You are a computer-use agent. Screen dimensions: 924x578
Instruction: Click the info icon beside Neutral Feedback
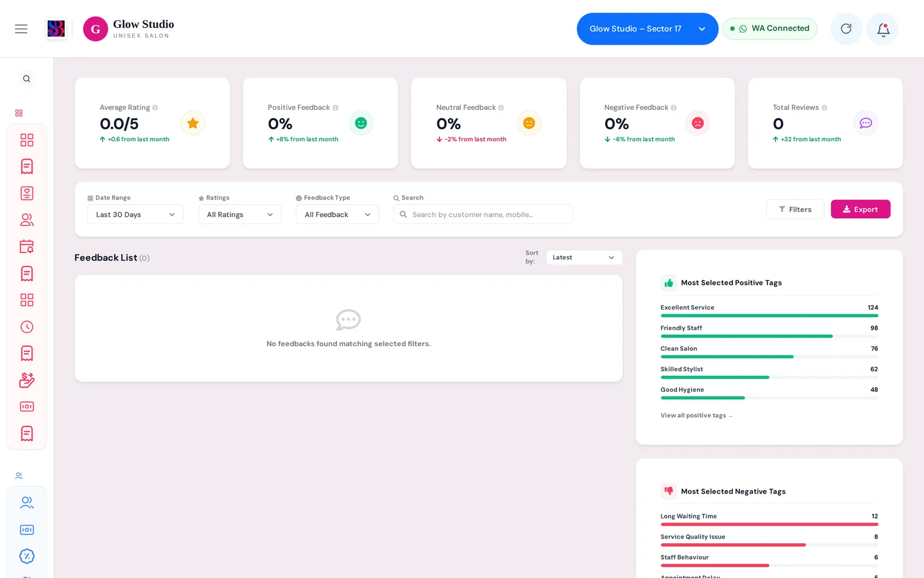(501, 108)
